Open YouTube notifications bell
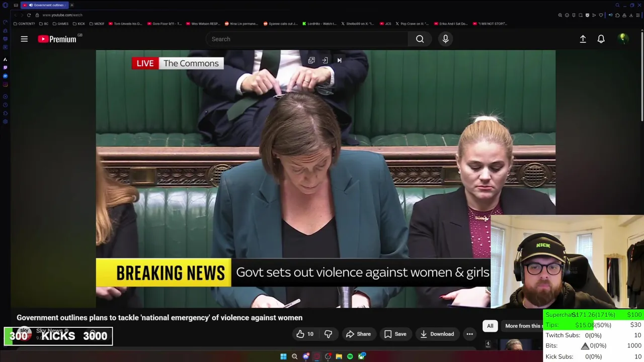644x362 pixels. point(601,39)
